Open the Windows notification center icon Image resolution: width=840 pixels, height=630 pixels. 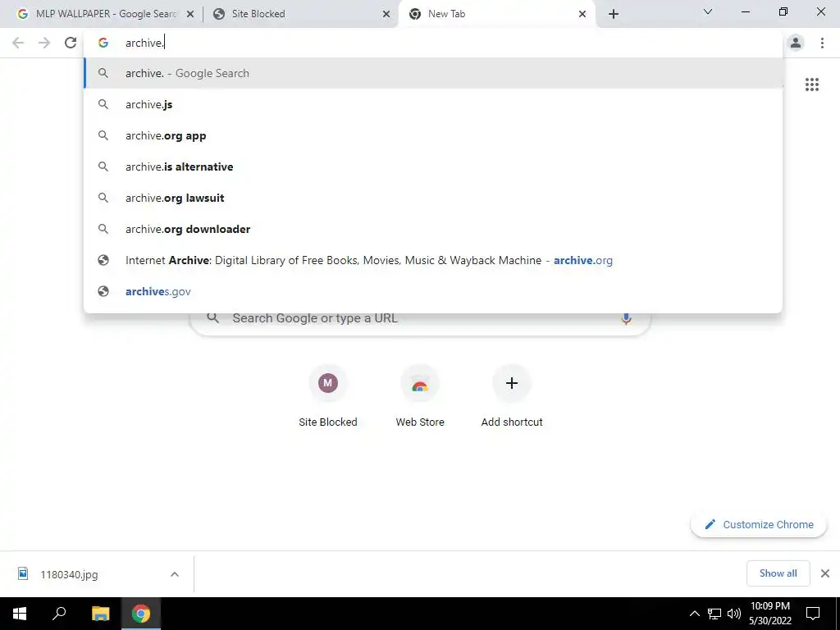813,614
